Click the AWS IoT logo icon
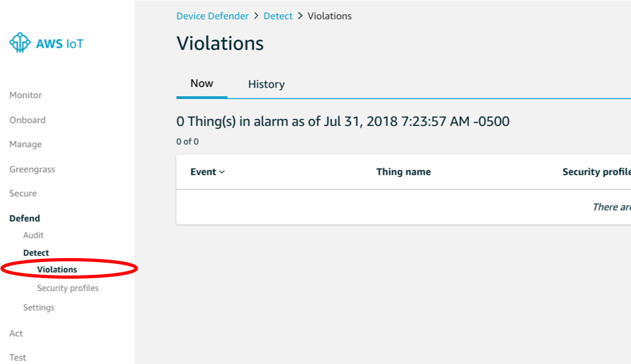The image size is (631, 364). click(x=20, y=43)
